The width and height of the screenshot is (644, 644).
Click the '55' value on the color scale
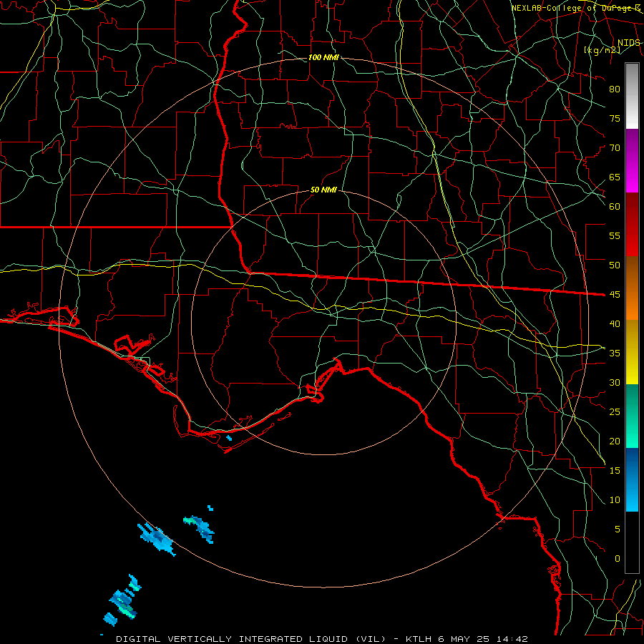pos(615,235)
